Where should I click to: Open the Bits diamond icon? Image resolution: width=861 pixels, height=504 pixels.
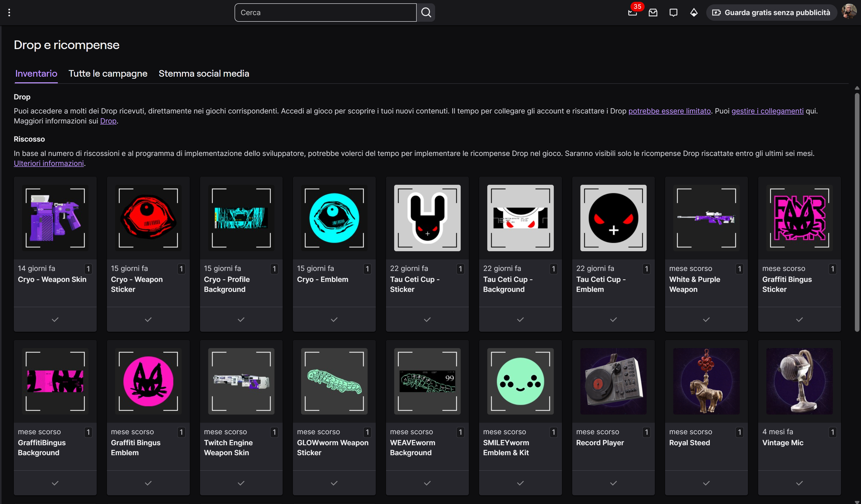(694, 13)
